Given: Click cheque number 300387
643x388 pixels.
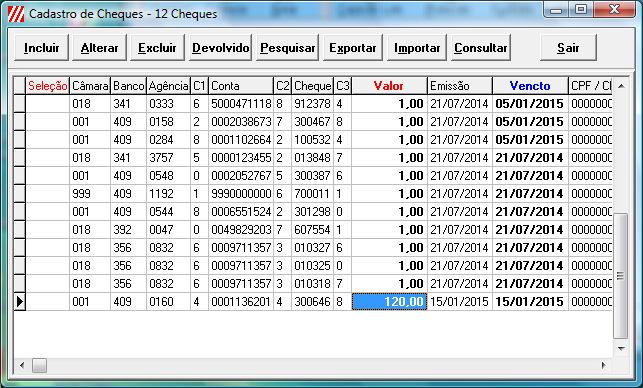Looking at the screenshot, I should click(312, 176).
